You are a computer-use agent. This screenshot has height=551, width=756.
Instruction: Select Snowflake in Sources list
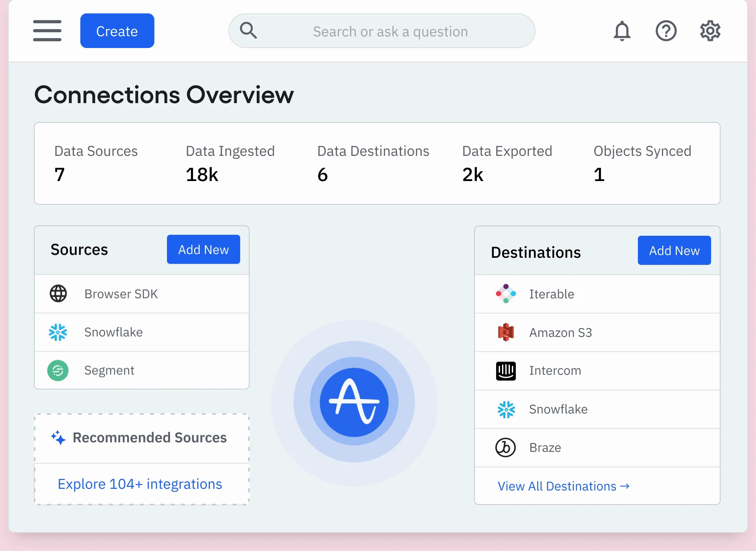[113, 332]
